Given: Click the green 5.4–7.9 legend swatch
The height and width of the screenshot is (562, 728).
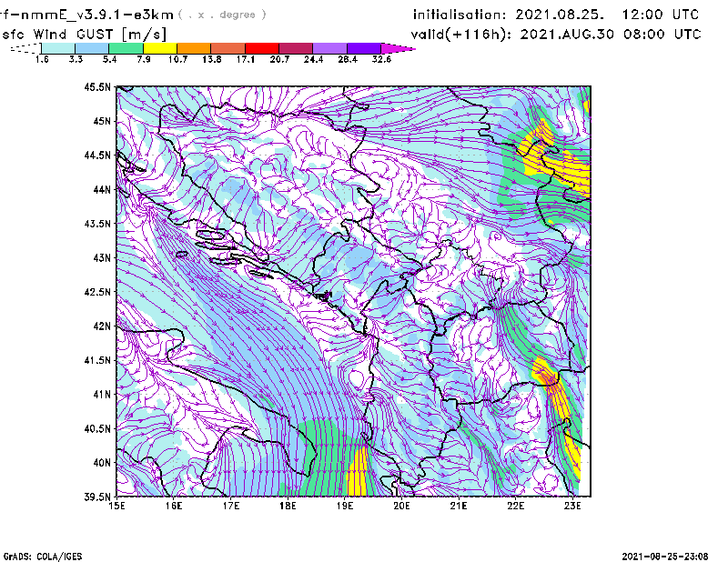Looking at the screenshot, I should tap(126, 48).
